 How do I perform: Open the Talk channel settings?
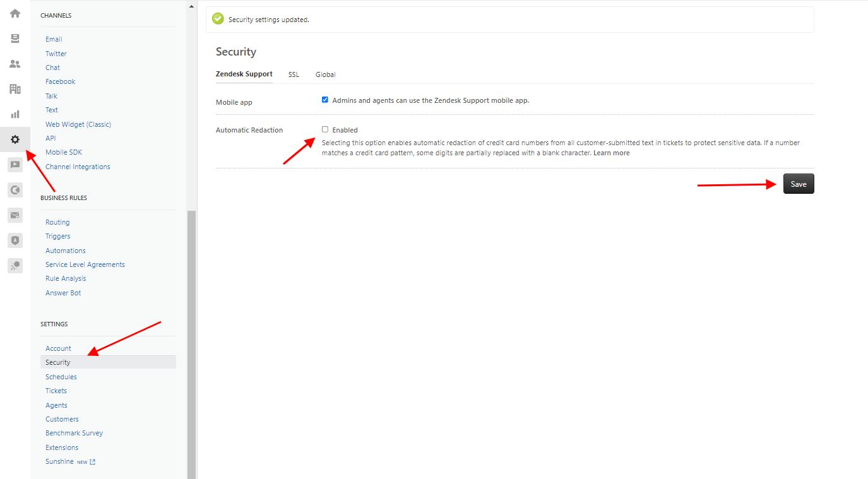point(52,96)
